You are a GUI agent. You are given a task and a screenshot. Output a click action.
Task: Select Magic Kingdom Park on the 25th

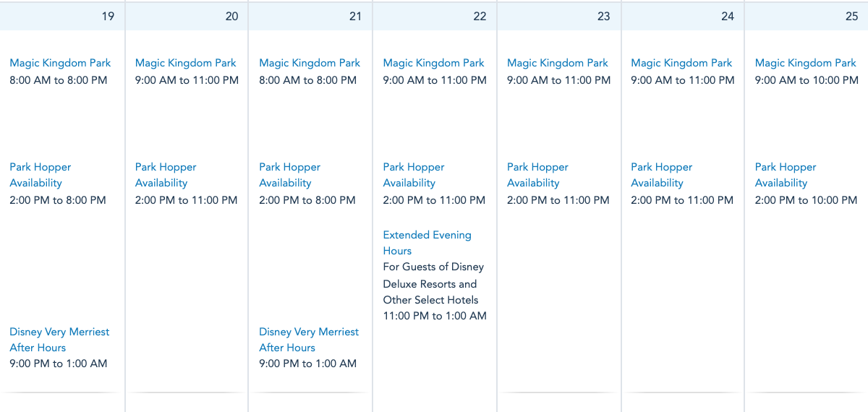pos(806,64)
